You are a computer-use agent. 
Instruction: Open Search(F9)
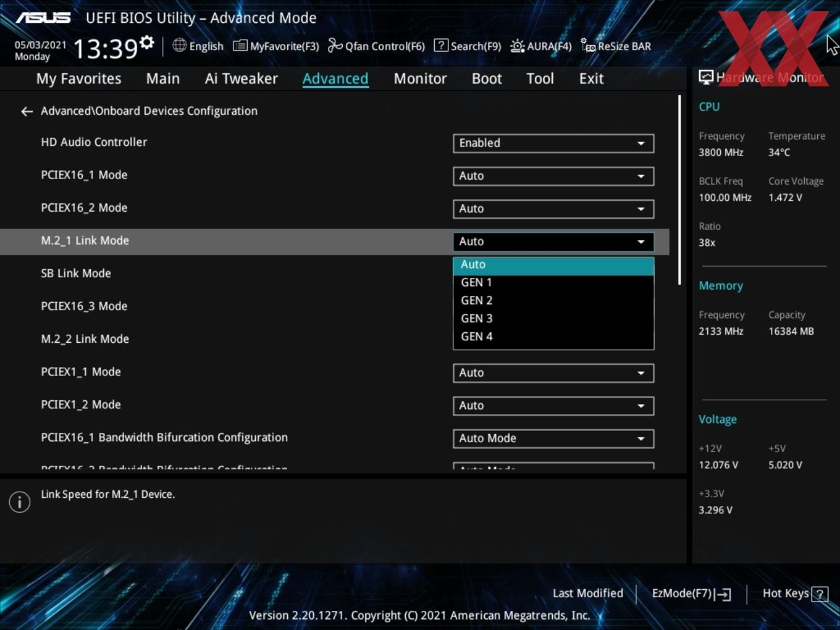point(468,46)
